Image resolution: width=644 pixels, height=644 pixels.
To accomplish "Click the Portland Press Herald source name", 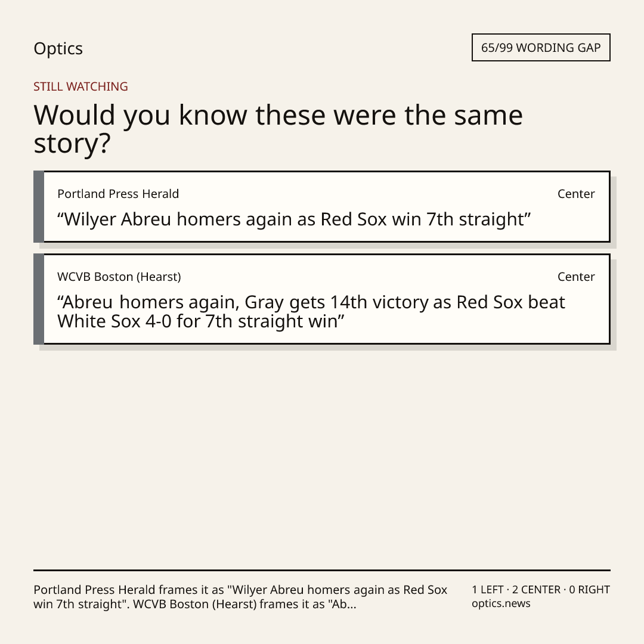I will (118, 194).
